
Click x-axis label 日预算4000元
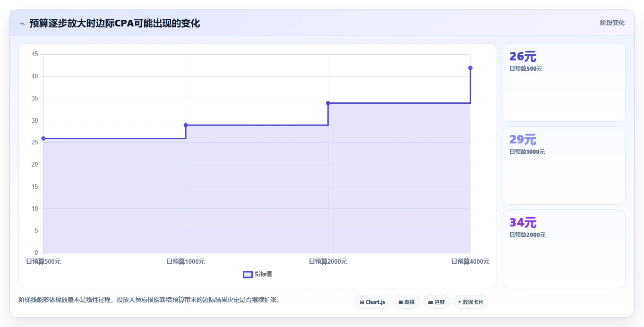(x=470, y=261)
